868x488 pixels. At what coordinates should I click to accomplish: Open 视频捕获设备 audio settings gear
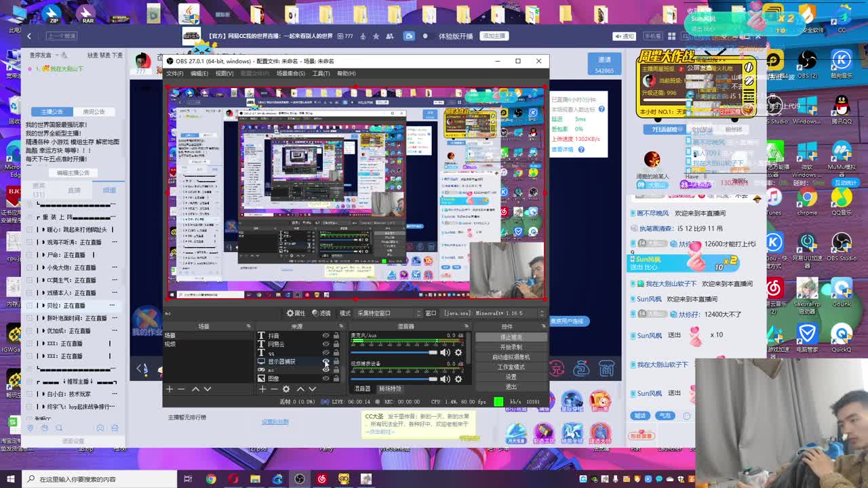pos(458,379)
